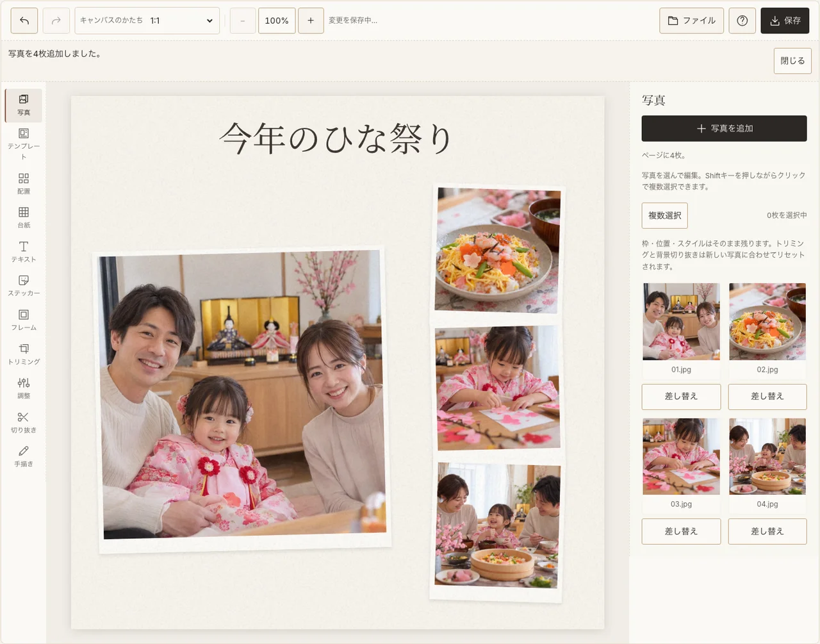820x644 pixels.
Task: Expand the キャンバスのかたち 1:1 dropdown
Action: 147,21
